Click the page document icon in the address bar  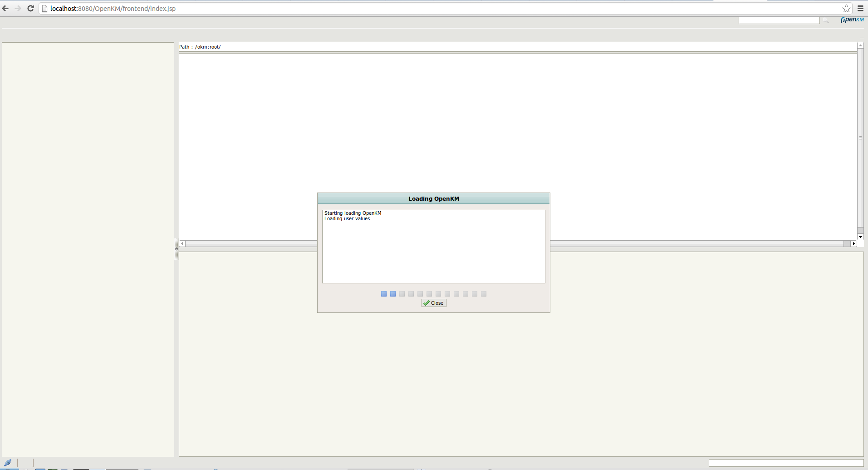point(44,8)
